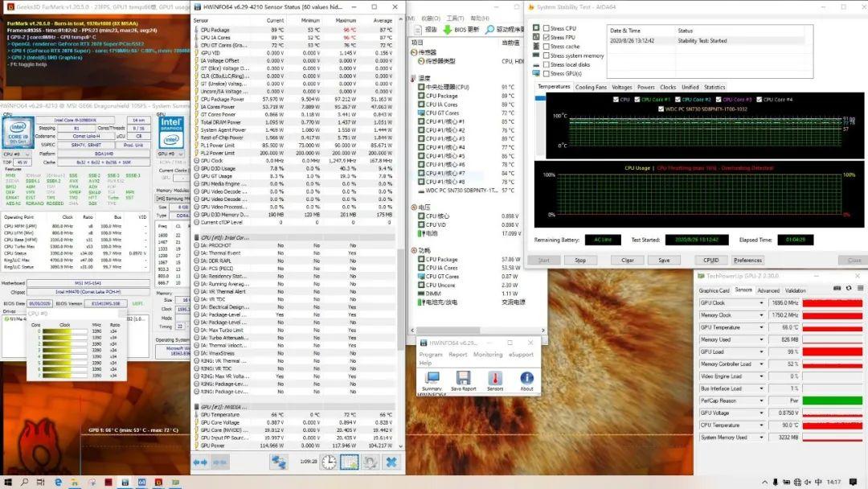This screenshot has height=489, width=868.
Task: Click the HWiNFO sensor list vertical scrollbar
Action: point(400,241)
